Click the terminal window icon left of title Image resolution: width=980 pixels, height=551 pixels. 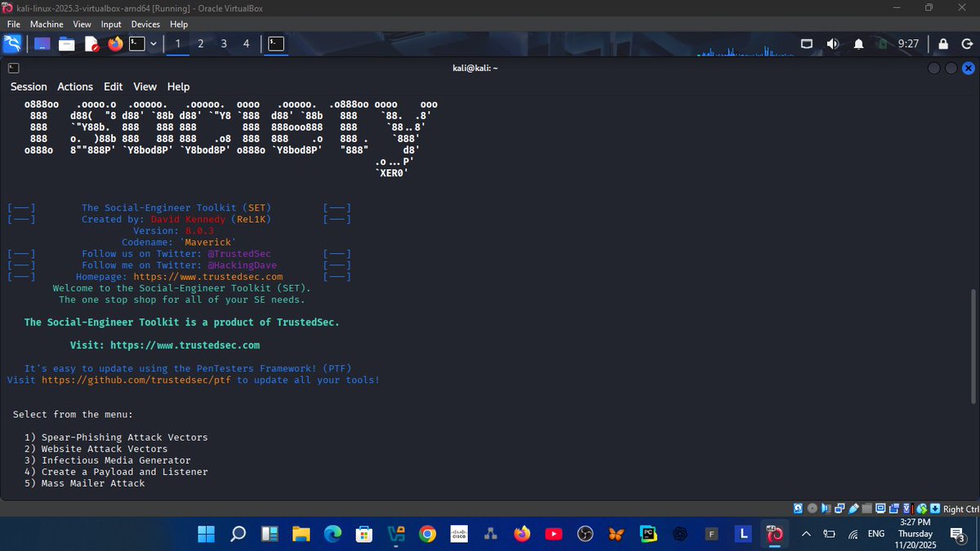point(14,69)
